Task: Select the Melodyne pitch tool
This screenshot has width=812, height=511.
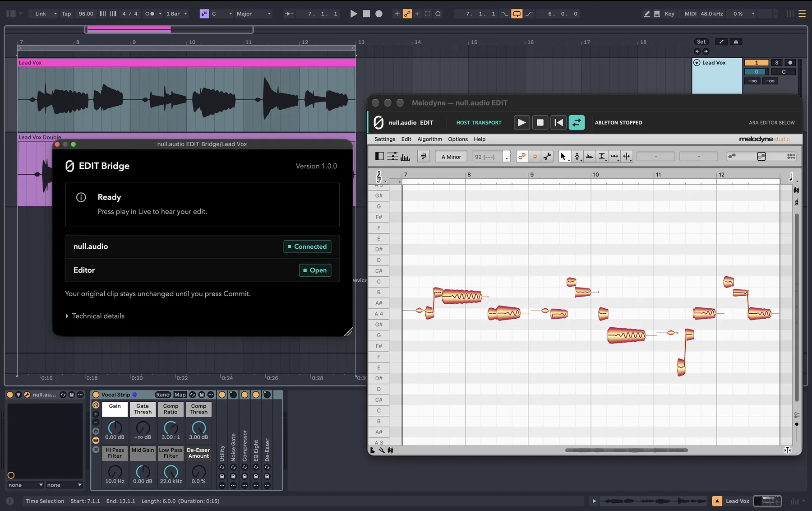Action: pyautogui.click(x=577, y=157)
